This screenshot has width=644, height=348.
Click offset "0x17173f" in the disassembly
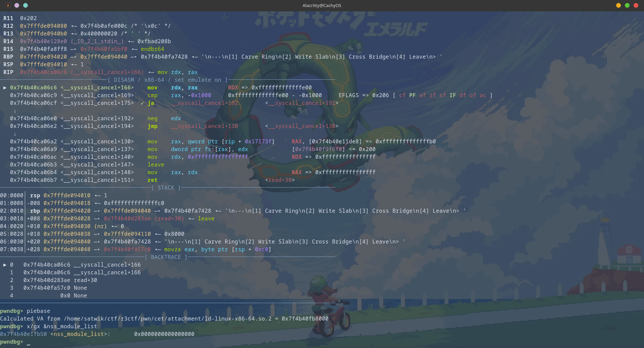pos(258,141)
